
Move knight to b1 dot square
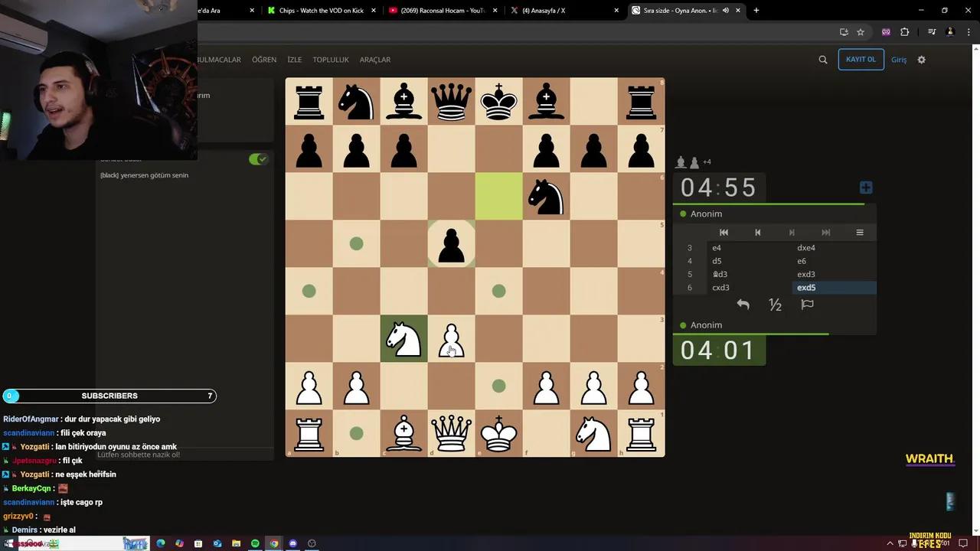point(356,433)
